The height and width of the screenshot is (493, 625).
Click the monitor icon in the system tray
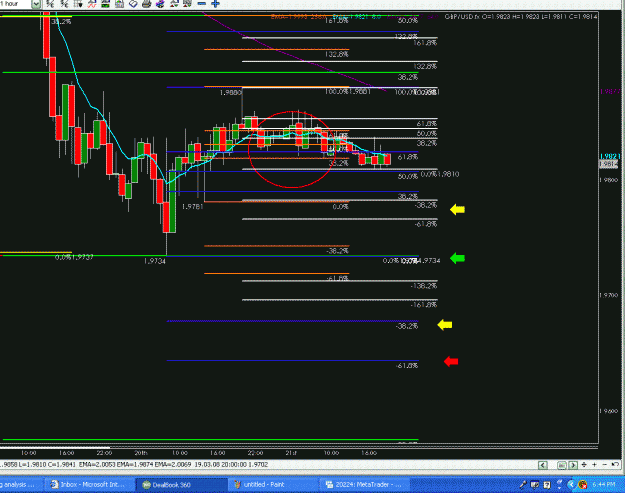point(535,485)
